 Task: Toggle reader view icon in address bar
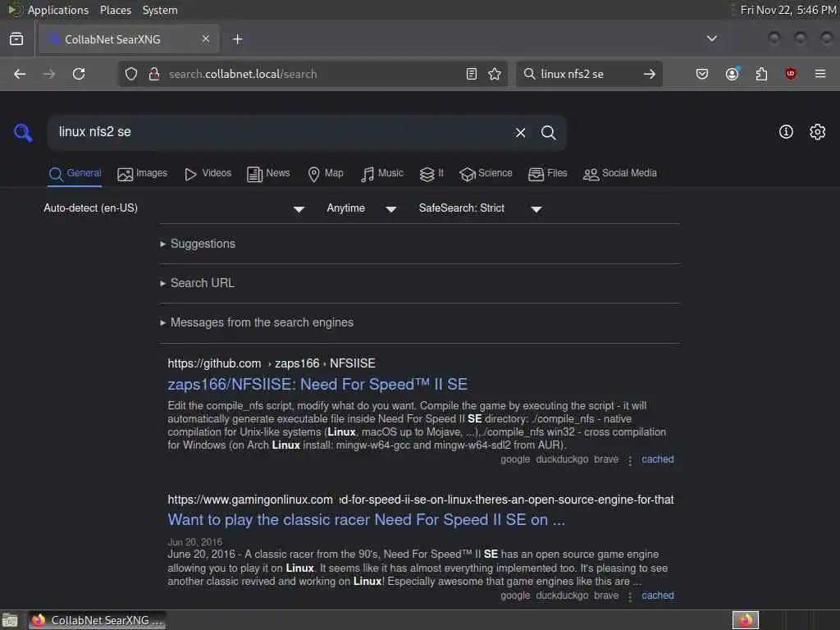pyautogui.click(x=472, y=74)
